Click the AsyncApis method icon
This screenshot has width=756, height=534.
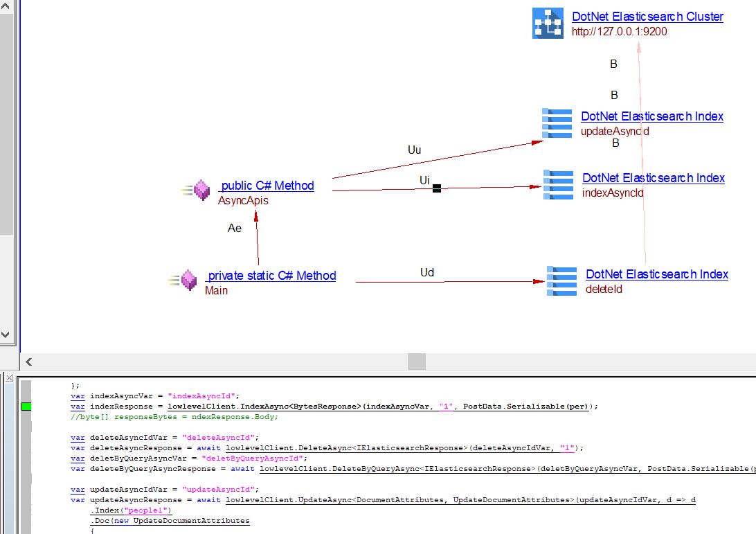(x=201, y=190)
